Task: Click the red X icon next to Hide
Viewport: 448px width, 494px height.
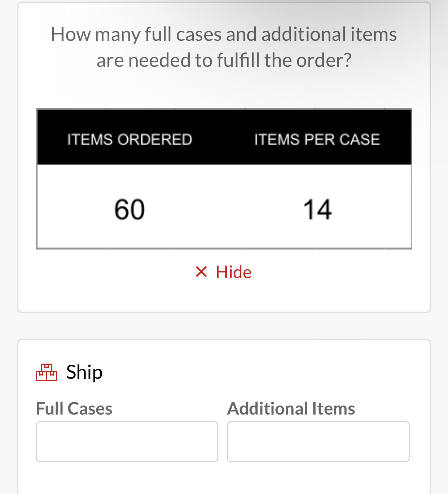Action: (x=201, y=272)
